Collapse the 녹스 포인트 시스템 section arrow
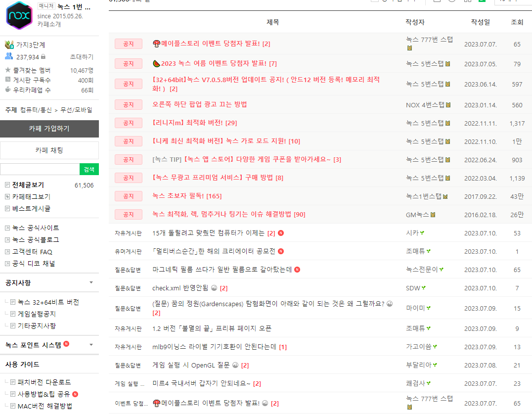 coord(91,345)
